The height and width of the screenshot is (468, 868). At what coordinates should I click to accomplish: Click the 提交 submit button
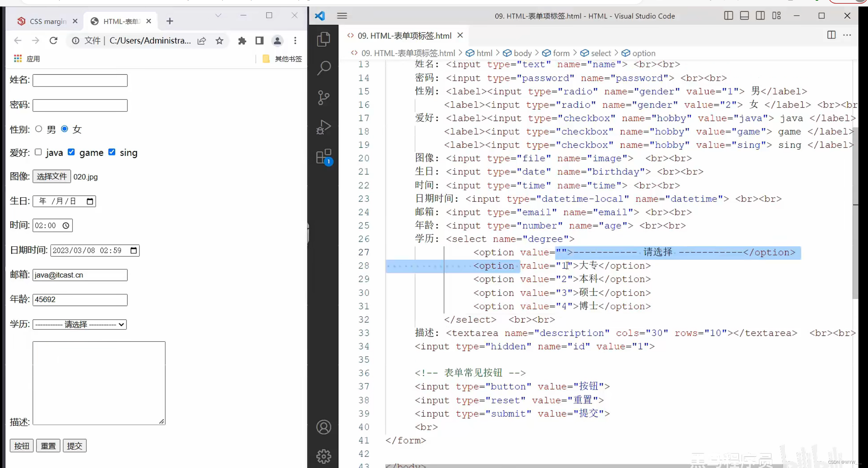click(74, 445)
